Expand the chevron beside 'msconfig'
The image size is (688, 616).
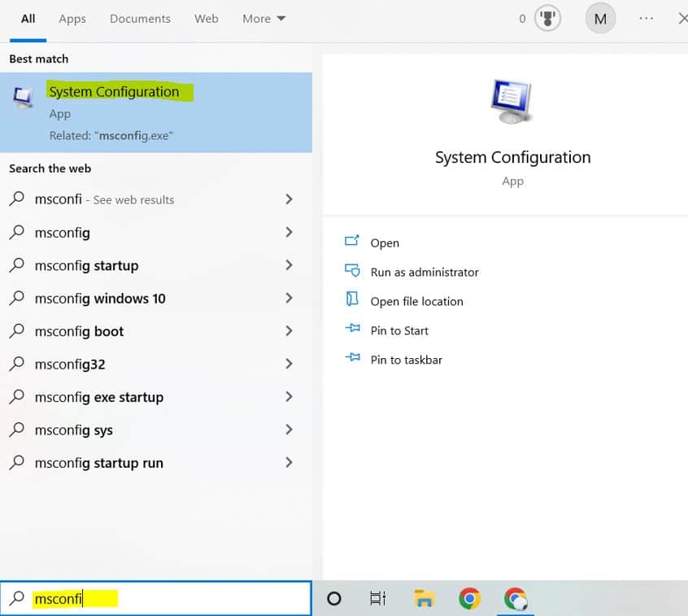coord(289,232)
